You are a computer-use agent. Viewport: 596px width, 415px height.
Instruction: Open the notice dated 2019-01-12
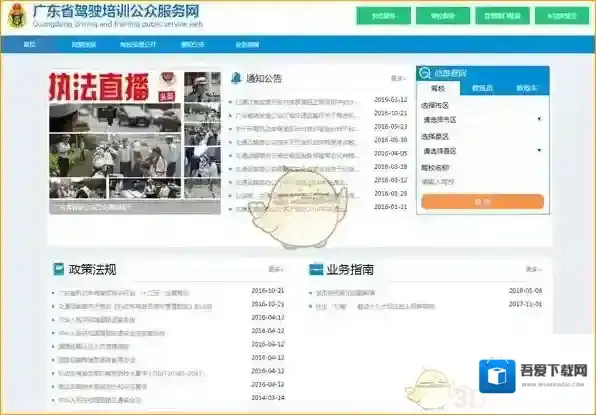(x=297, y=102)
